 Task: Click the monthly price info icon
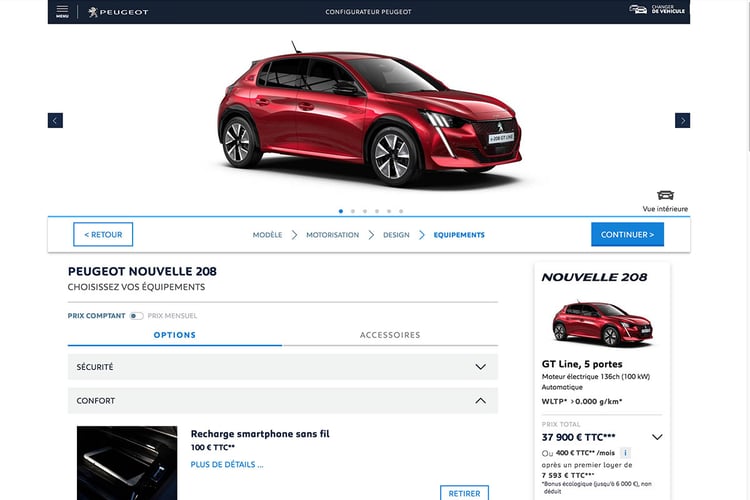click(625, 453)
